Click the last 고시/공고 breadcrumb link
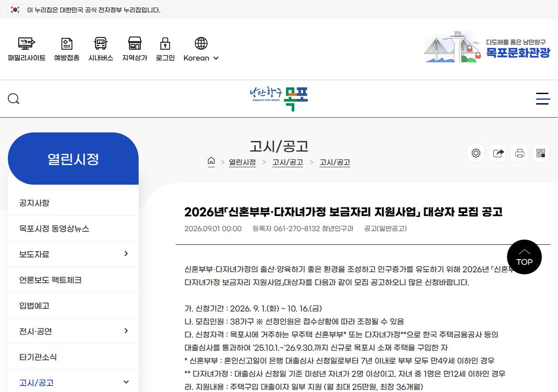Image resolution: width=558 pixels, height=392 pixels. [335, 162]
